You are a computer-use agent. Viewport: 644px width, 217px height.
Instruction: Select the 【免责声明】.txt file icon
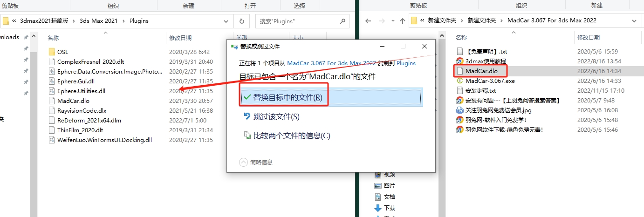tap(460, 52)
